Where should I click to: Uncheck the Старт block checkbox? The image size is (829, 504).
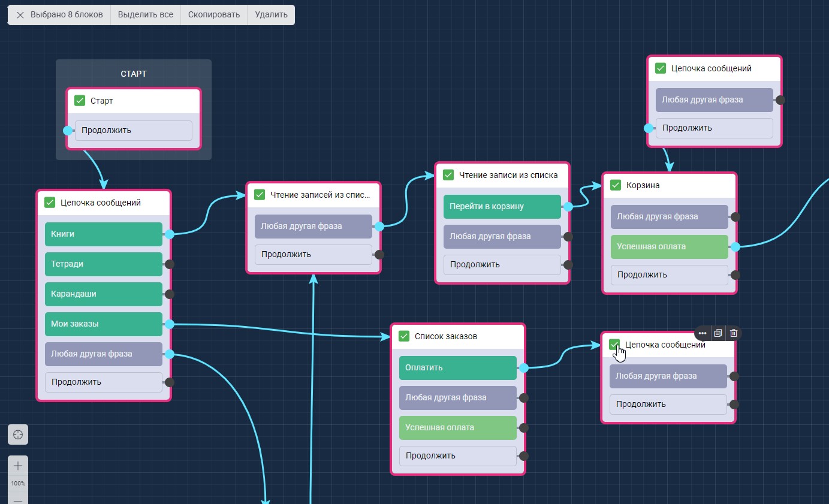[x=80, y=101]
